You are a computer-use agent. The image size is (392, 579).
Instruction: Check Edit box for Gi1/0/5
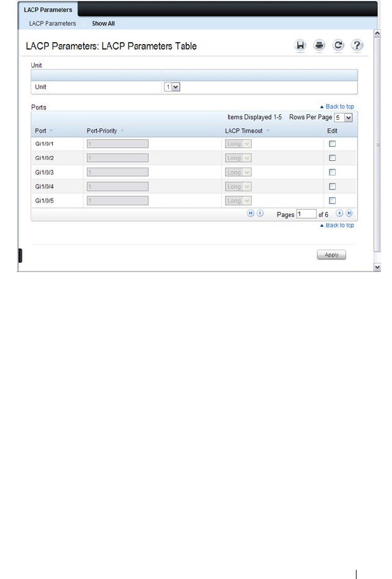pos(332,201)
